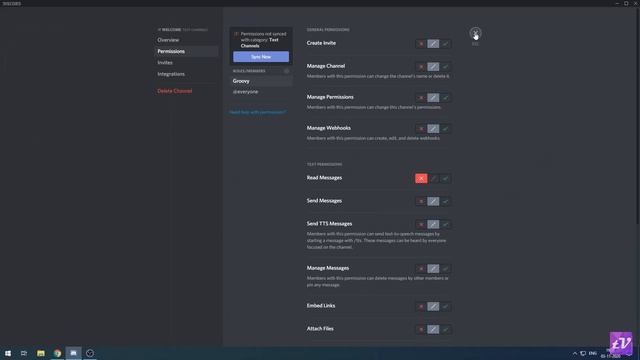
Task: Open Task View on the taskbar
Action: (x=24, y=353)
